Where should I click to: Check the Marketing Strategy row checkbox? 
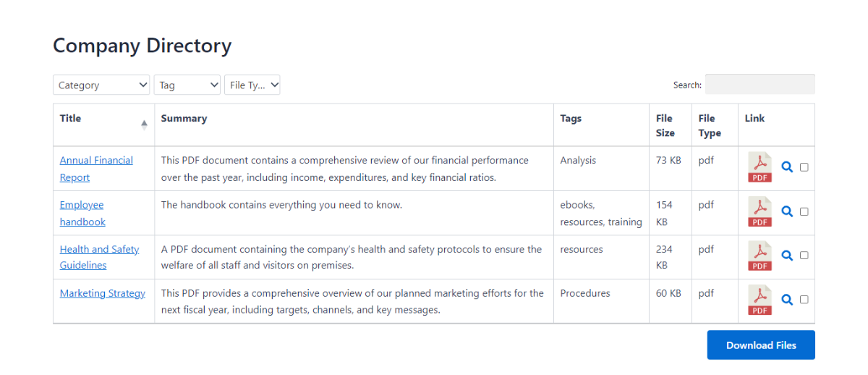(804, 300)
